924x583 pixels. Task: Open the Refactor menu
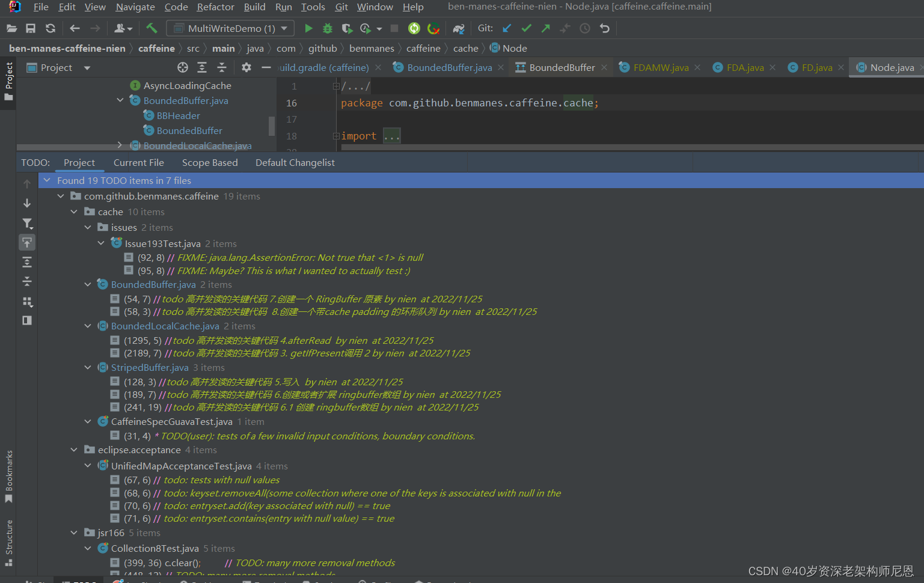[215, 7]
